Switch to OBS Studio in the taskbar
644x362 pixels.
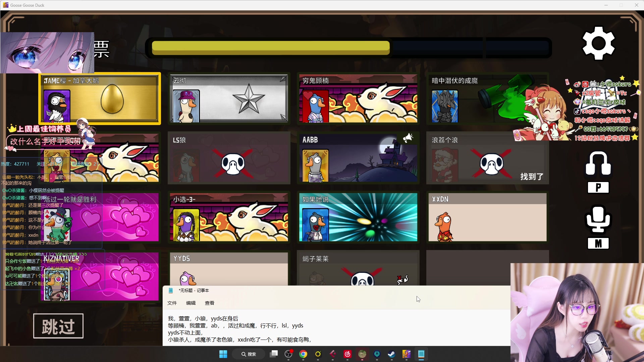pyautogui.click(x=288, y=354)
